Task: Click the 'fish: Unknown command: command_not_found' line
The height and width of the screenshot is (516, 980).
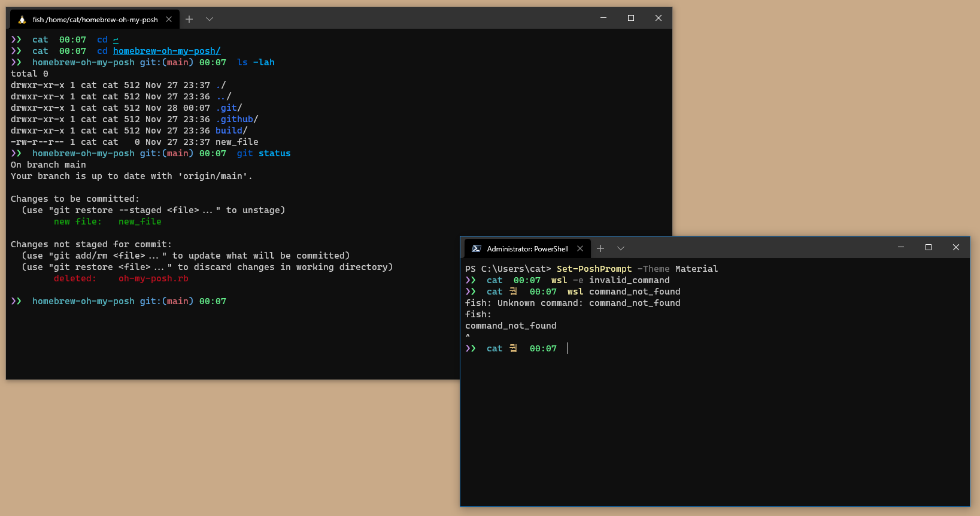Action: point(573,303)
